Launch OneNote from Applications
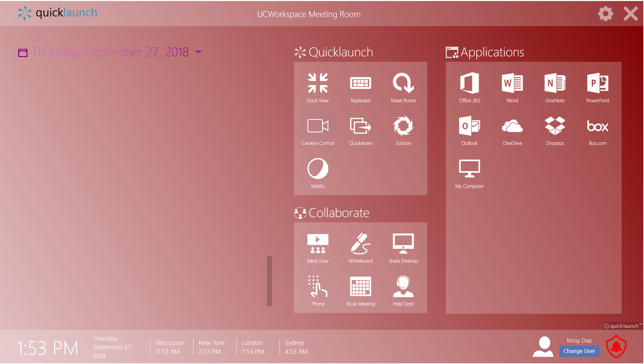Viewport: 644px width, 364px height. (x=555, y=87)
